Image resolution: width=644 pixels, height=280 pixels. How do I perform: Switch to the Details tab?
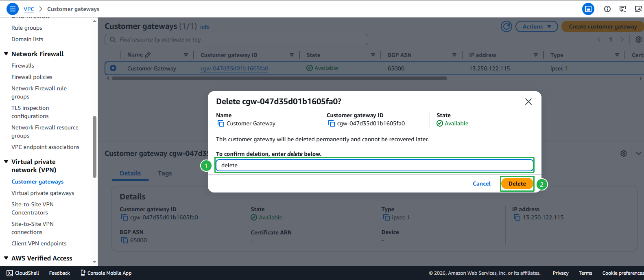coord(130,173)
